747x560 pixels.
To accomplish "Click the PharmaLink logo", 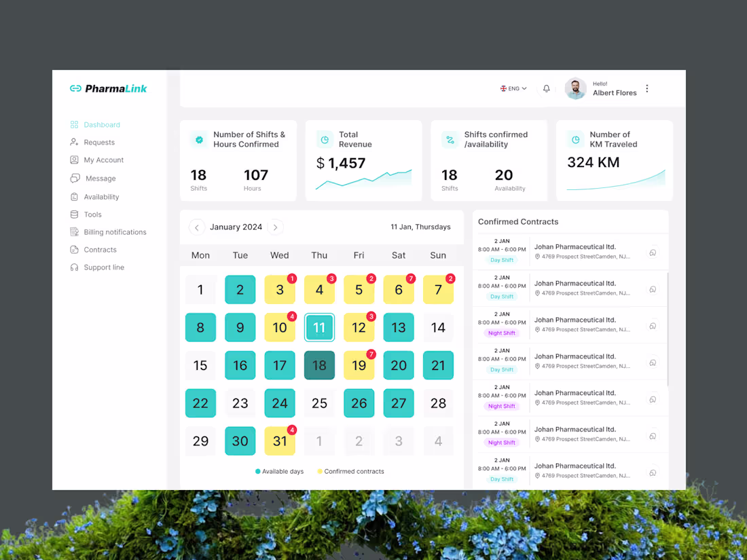I will [x=108, y=88].
